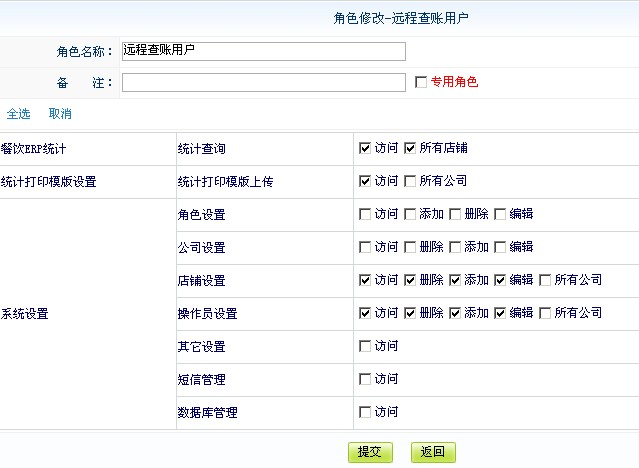Click the 取消 link

click(x=60, y=114)
